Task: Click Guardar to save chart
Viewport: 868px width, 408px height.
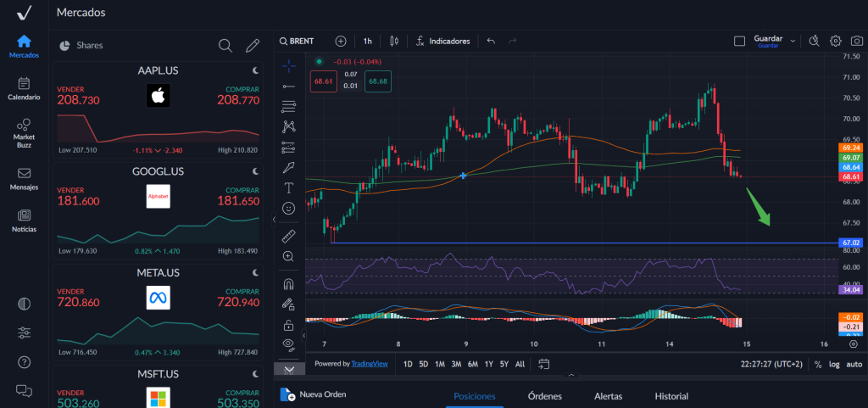Action: [x=768, y=41]
